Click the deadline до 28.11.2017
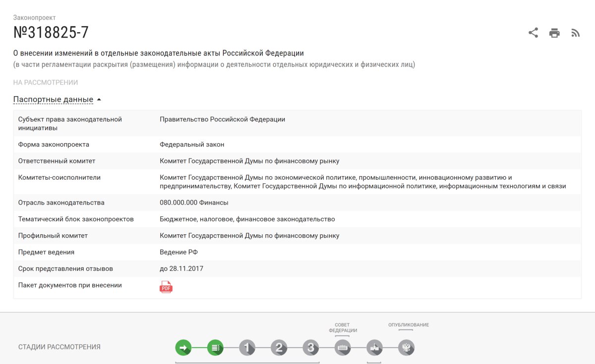 (x=181, y=268)
